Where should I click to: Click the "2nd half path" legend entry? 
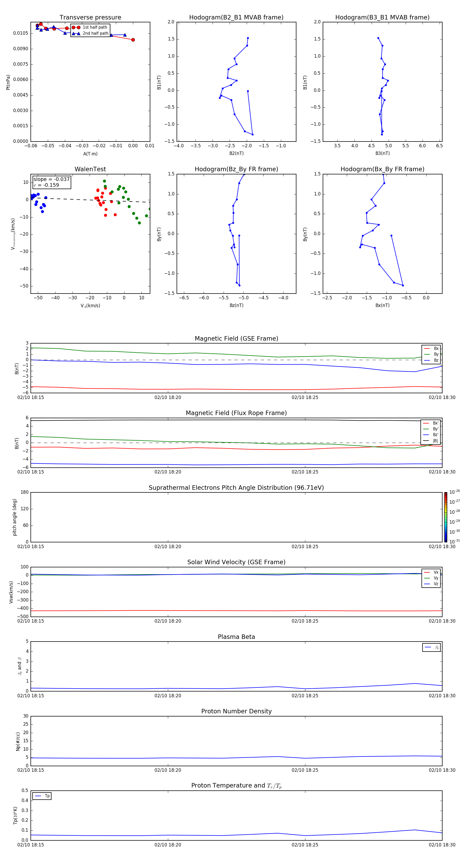point(90,33)
